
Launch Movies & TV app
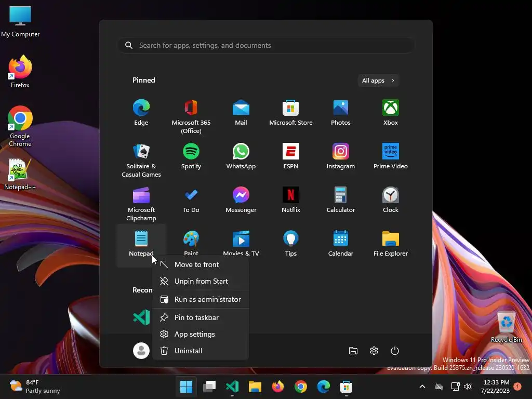pos(241,243)
